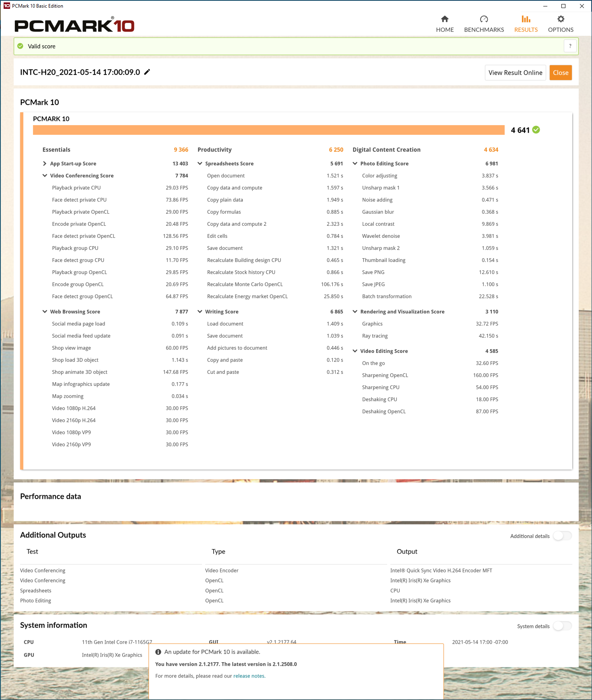Minimize the PCMark 10 window
Screen dimensions: 592x700
tap(545, 6)
